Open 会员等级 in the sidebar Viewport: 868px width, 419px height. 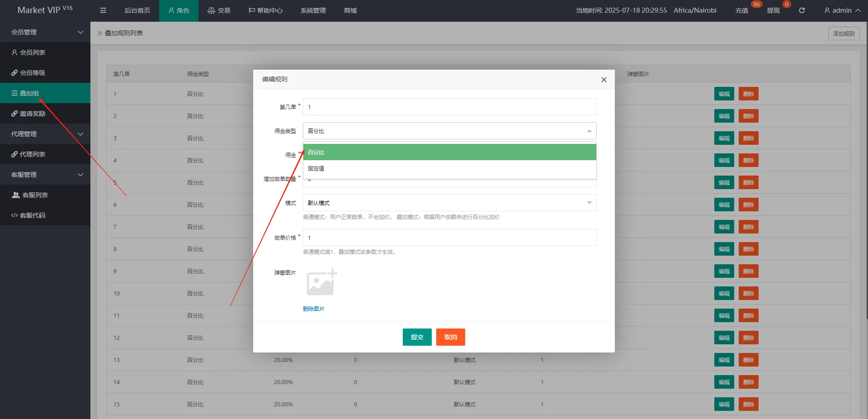click(x=32, y=73)
